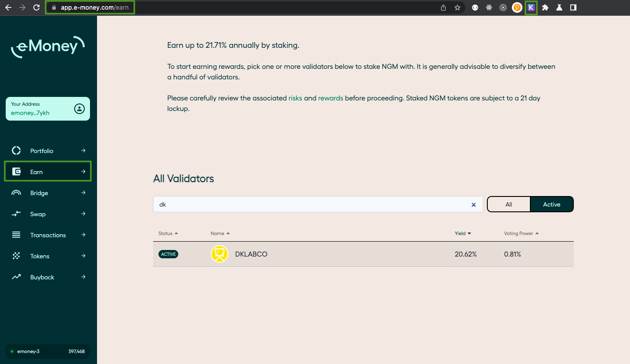Viewport: 630px width, 364px height.
Task: Open Transactions in the sidebar
Action: click(48, 235)
